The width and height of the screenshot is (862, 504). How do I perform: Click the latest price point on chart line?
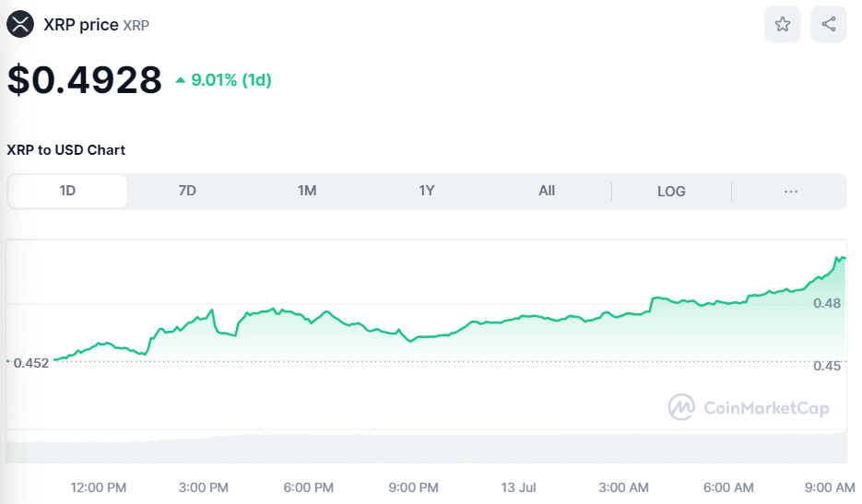(x=844, y=258)
